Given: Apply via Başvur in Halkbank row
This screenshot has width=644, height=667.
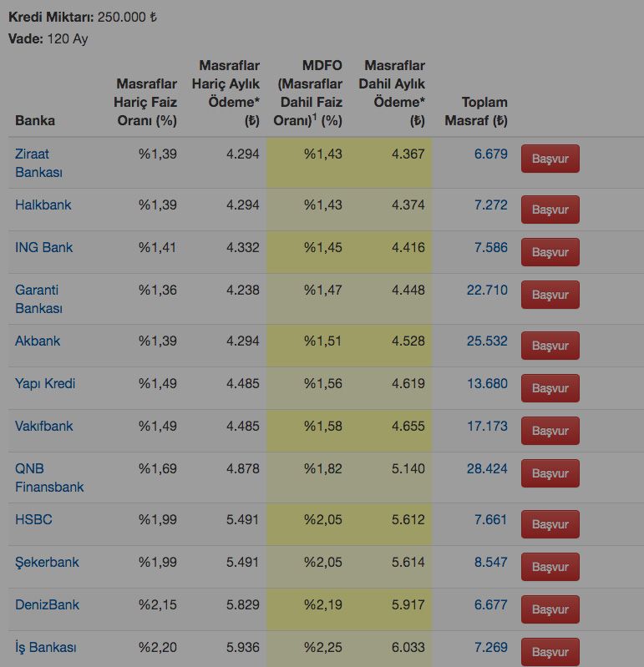Looking at the screenshot, I should 550,210.
